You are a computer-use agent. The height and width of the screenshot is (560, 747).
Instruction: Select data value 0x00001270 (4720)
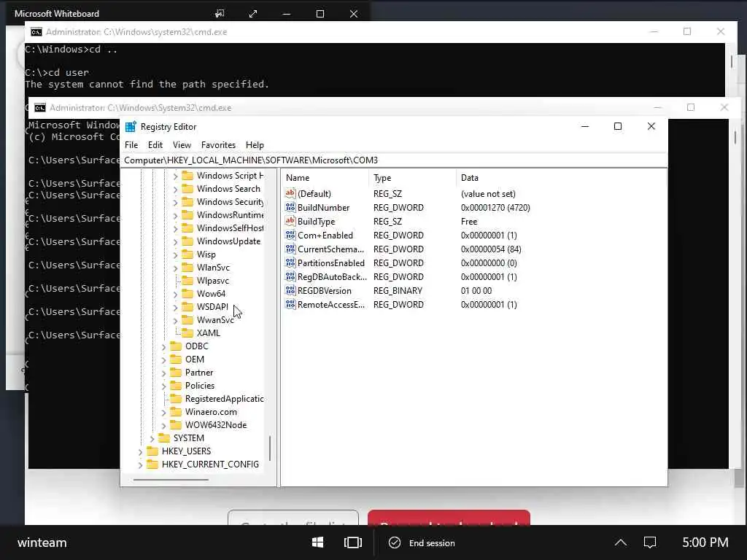coord(495,208)
